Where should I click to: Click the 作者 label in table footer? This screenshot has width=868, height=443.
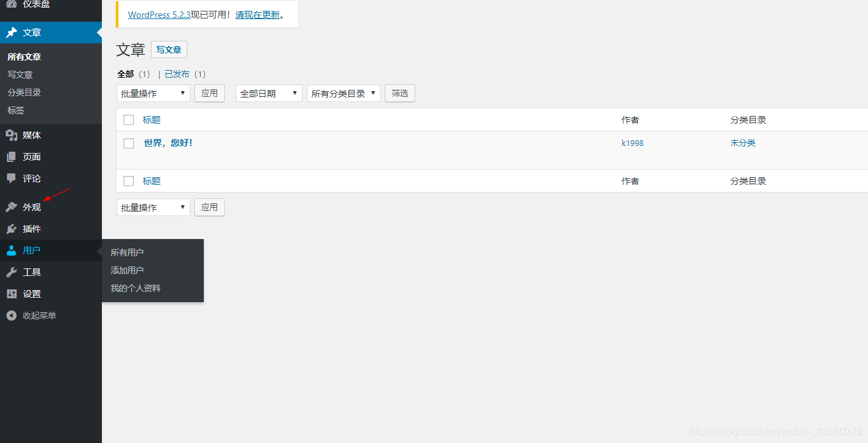click(x=630, y=181)
